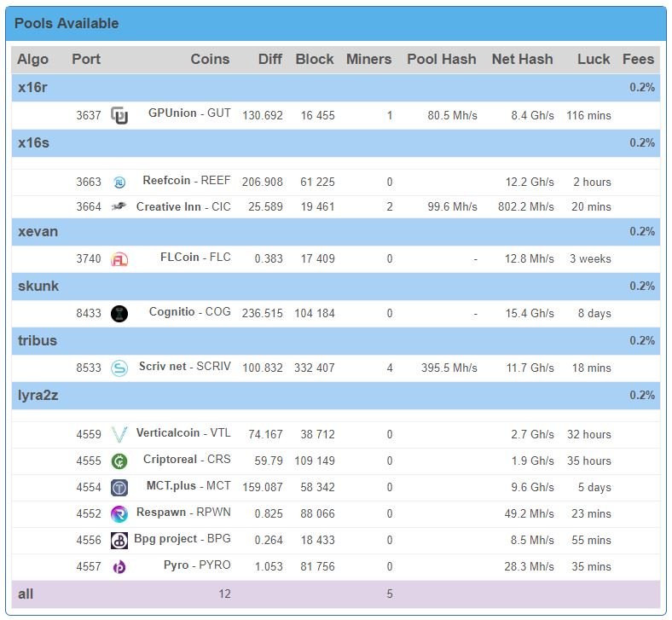Open the Scriv net - SCRIV link
The height and width of the screenshot is (620, 672).
pyautogui.click(x=185, y=367)
